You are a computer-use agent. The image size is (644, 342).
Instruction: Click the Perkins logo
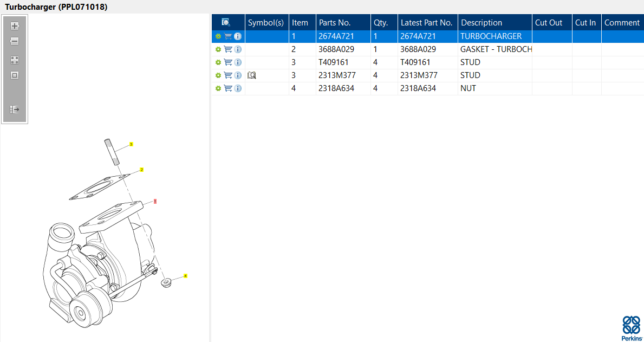(x=631, y=328)
